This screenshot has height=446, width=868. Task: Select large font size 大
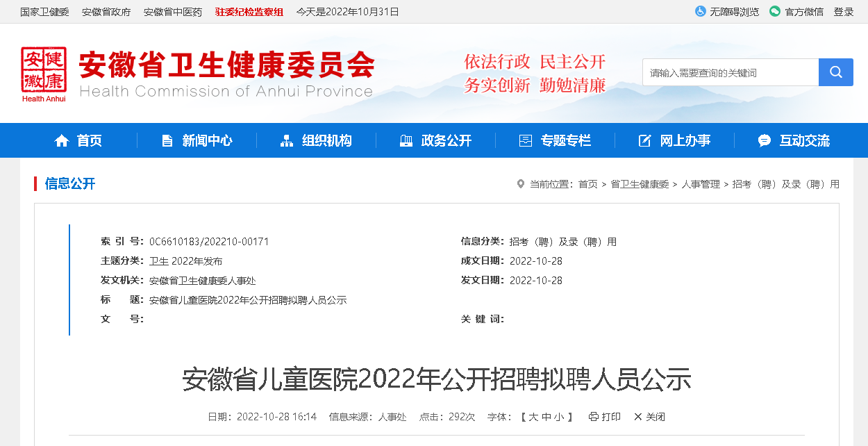click(x=533, y=417)
